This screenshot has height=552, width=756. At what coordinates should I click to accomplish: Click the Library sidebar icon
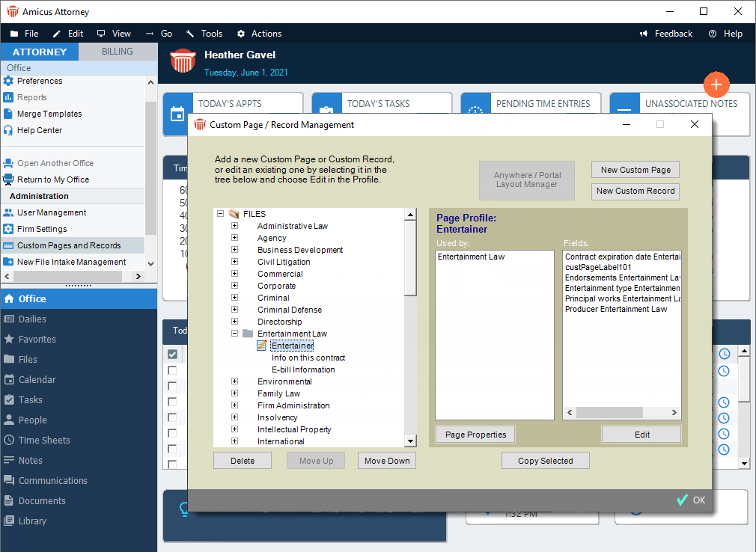click(x=9, y=521)
